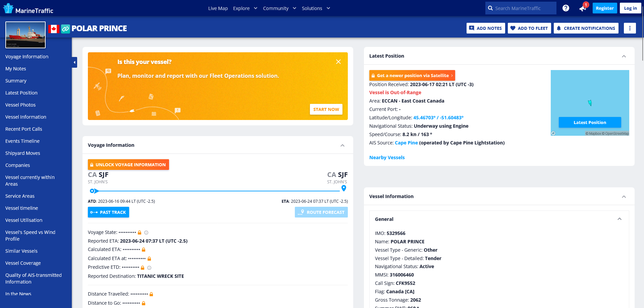Open the Community dropdown menu

coord(279,8)
